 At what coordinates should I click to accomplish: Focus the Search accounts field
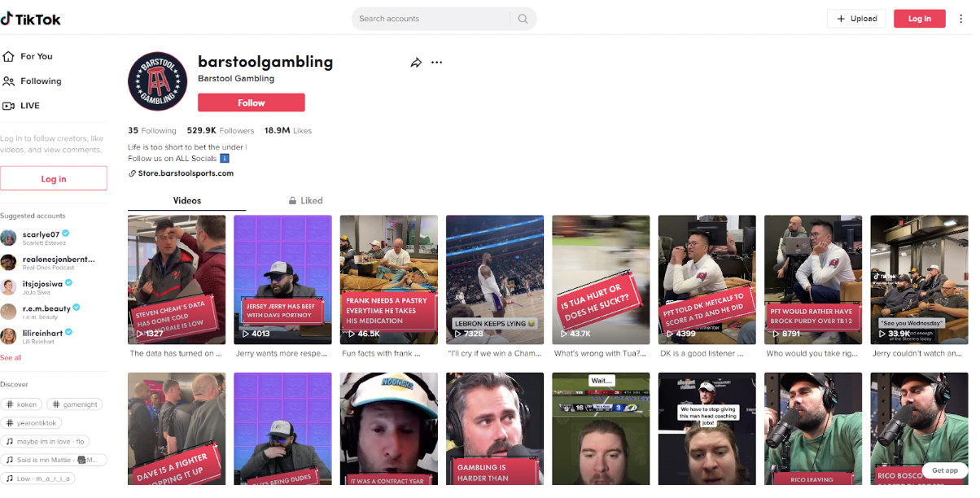[432, 19]
